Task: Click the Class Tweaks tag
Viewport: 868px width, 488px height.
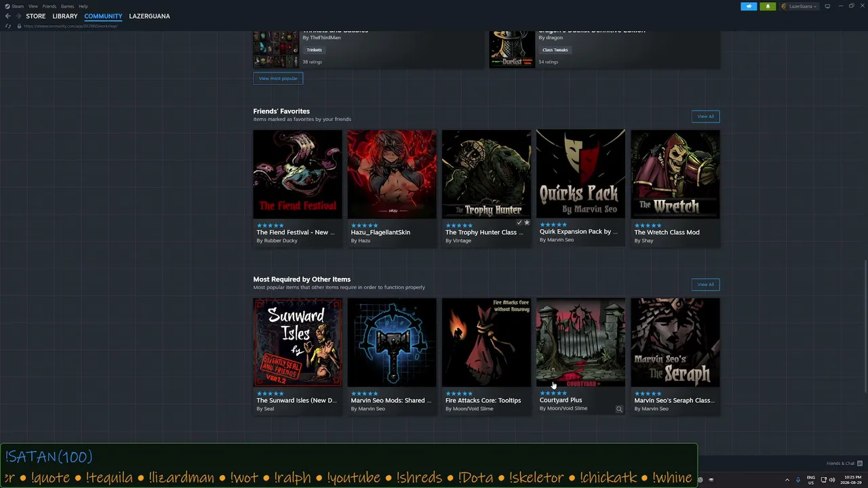Action: (x=555, y=50)
